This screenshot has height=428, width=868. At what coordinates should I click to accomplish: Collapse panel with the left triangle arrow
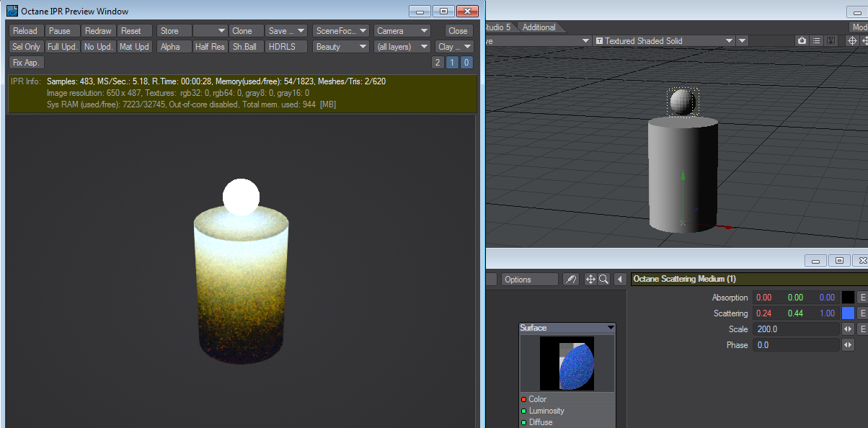click(x=620, y=280)
